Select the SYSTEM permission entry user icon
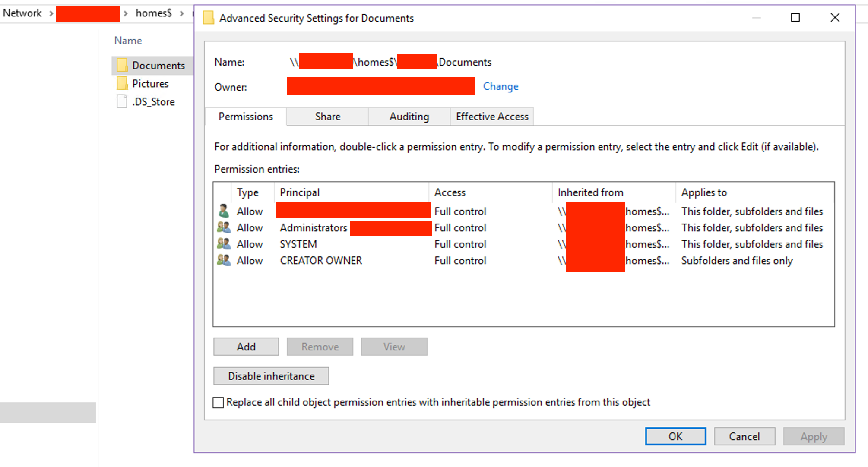868x467 pixels. click(x=223, y=243)
